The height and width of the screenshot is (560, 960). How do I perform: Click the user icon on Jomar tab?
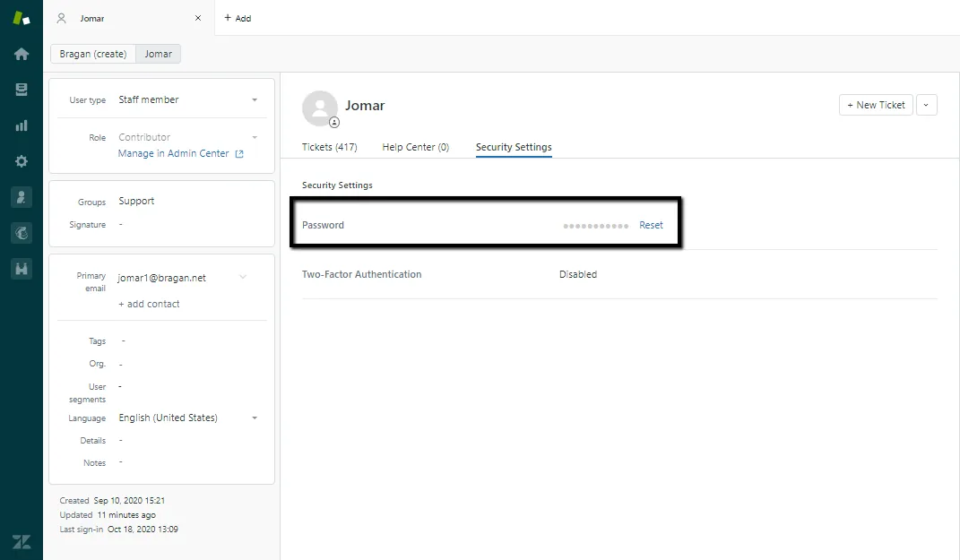pyautogui.click(x=61, y=18)
